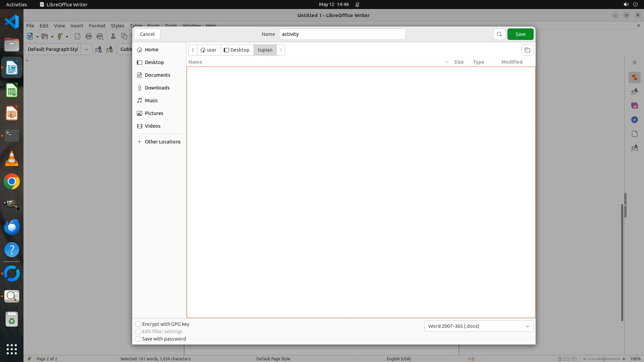The height and width of the screenshot is (362, 644).
Task: Enable Encrypt with GPG key checkbox
Action: [138, 324]
